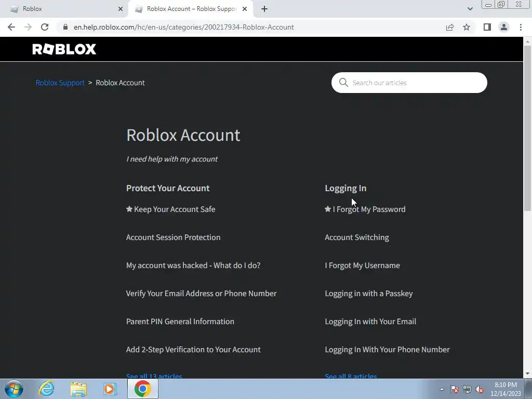This screenshot has width=532, height=399.
Task: Click the I need help with my account text
Action: coord(172,159)
